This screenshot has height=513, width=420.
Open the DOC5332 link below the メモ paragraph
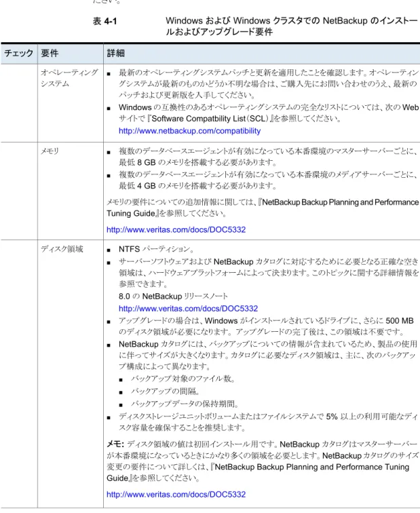pos(176,495)
